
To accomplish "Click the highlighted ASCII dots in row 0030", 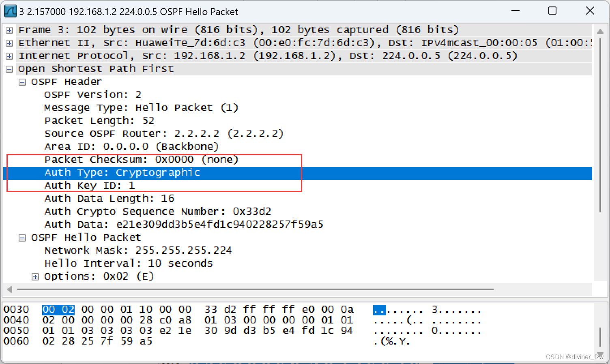I will [x=380, y=310].
